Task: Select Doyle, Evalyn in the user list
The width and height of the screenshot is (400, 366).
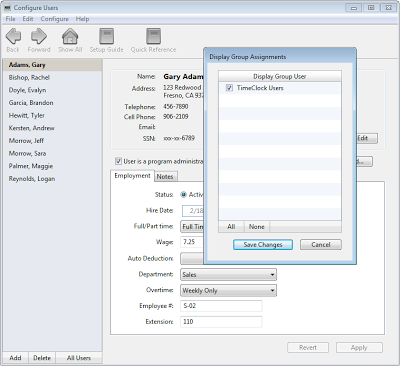Action: point(52,90)
